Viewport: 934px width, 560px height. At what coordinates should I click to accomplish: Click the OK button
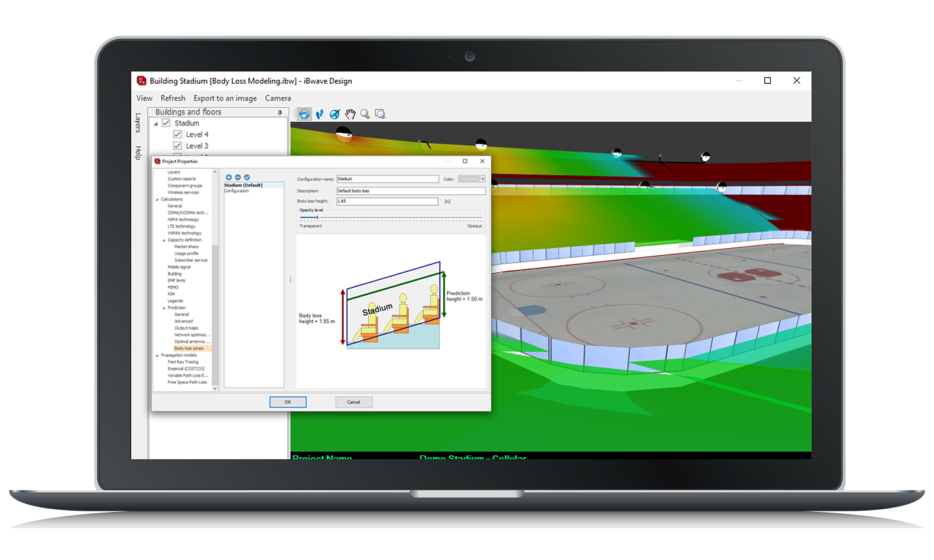(288, 402)
